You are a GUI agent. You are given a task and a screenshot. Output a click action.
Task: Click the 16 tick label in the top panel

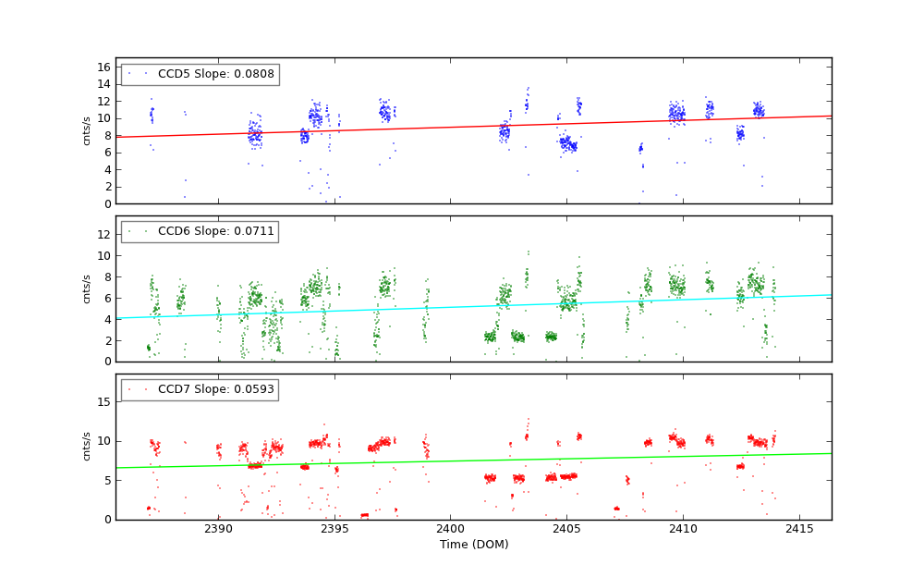tap(104, 67)
